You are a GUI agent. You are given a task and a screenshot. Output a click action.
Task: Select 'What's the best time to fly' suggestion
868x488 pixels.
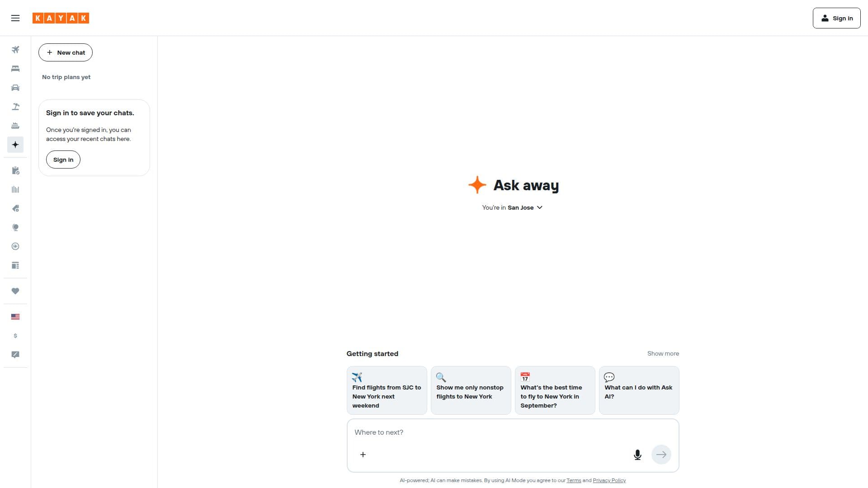click(x=555, y=390)
